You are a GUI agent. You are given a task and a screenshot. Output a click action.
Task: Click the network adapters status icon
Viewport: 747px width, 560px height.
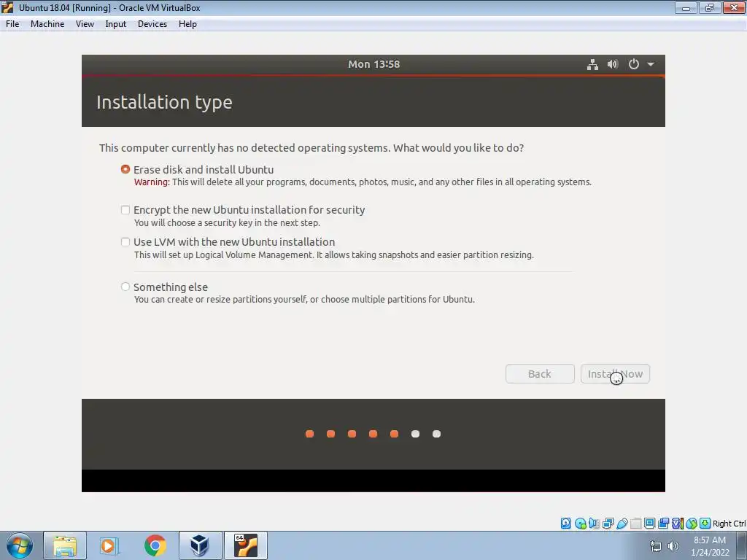[x=608, y=524]
